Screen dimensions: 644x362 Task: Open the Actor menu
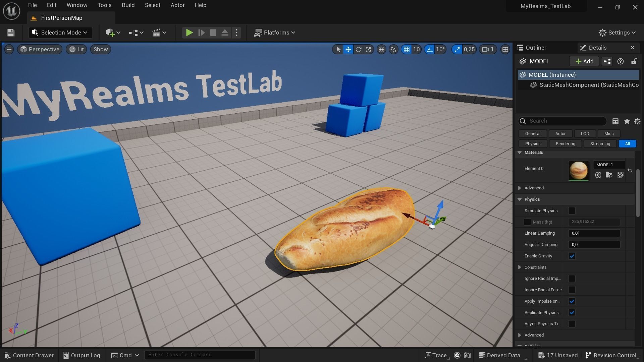(178, 5)
